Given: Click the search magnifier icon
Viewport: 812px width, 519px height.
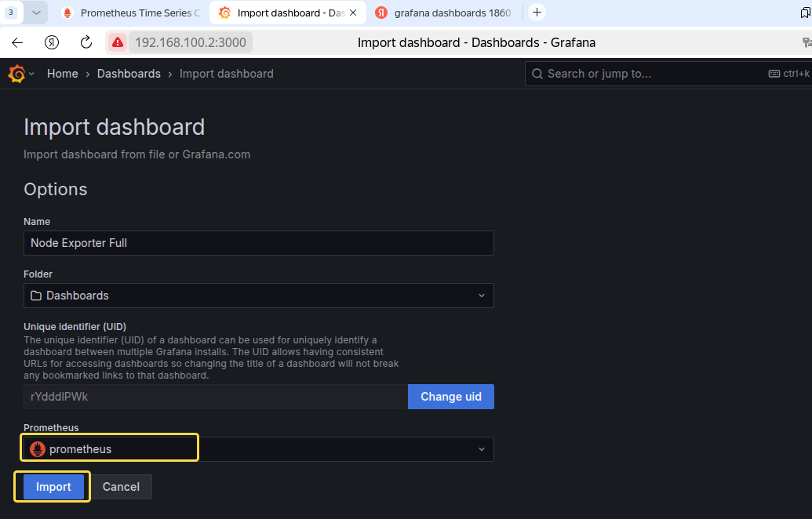Looking at the screenshot, I should point(537,74).
